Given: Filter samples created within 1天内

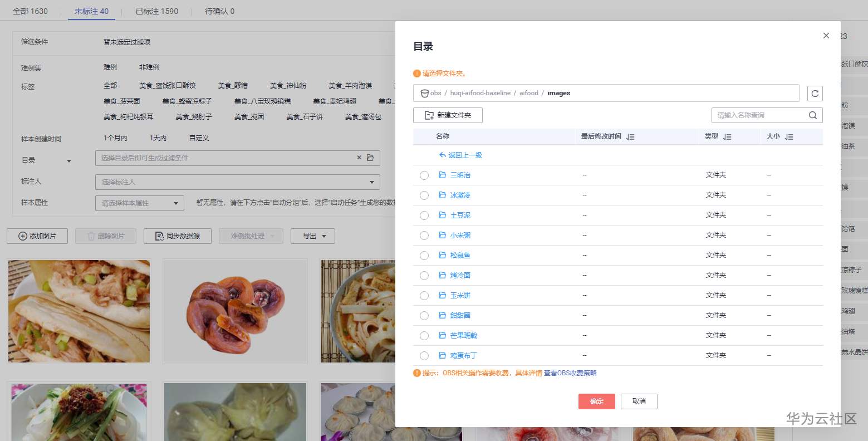Looking at the screenshot, I should [158, 138].
